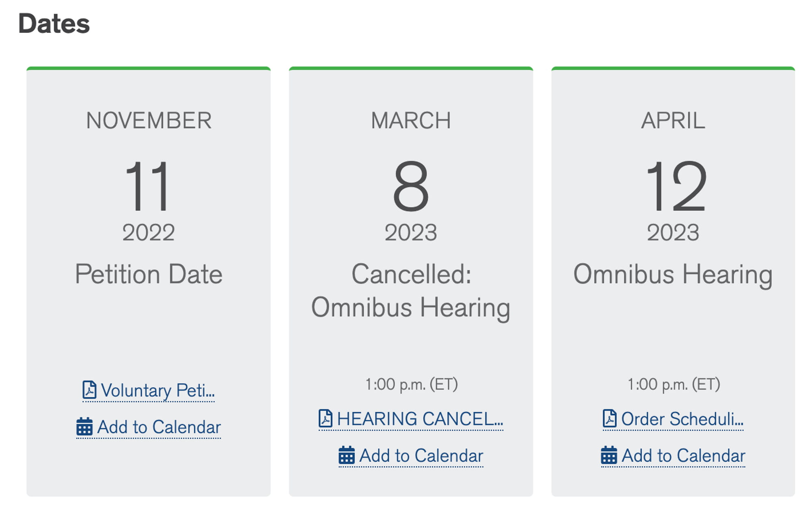This screenshot has width=812, height=510.
Task: Click PDF icon beside Order Scheduli...
Action: pyautogui.click(x=609, y=419)
